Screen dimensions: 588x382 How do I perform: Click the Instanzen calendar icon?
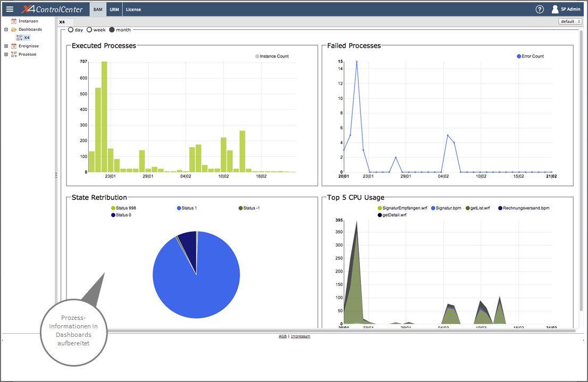(14, 21)
